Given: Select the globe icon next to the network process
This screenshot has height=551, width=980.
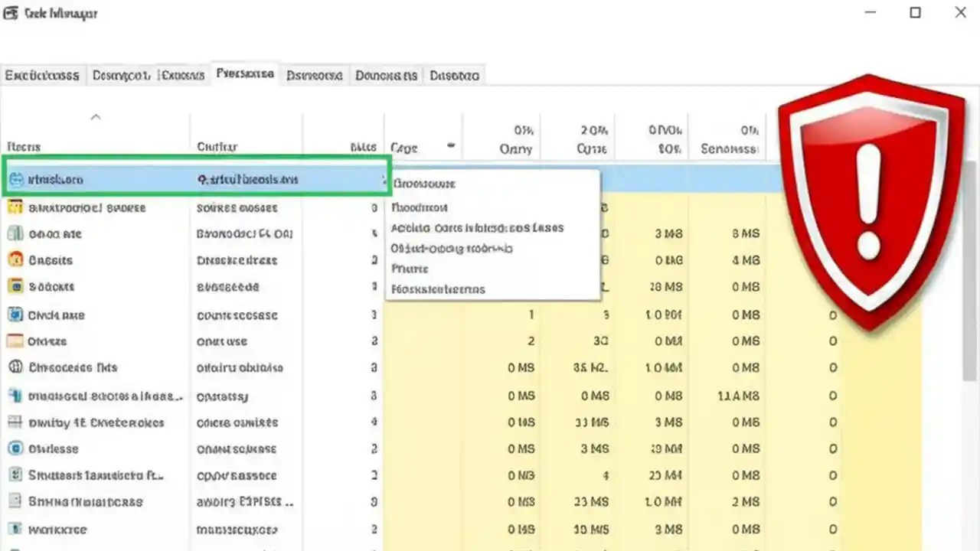Looking at the screenshot, I should 15,367.
